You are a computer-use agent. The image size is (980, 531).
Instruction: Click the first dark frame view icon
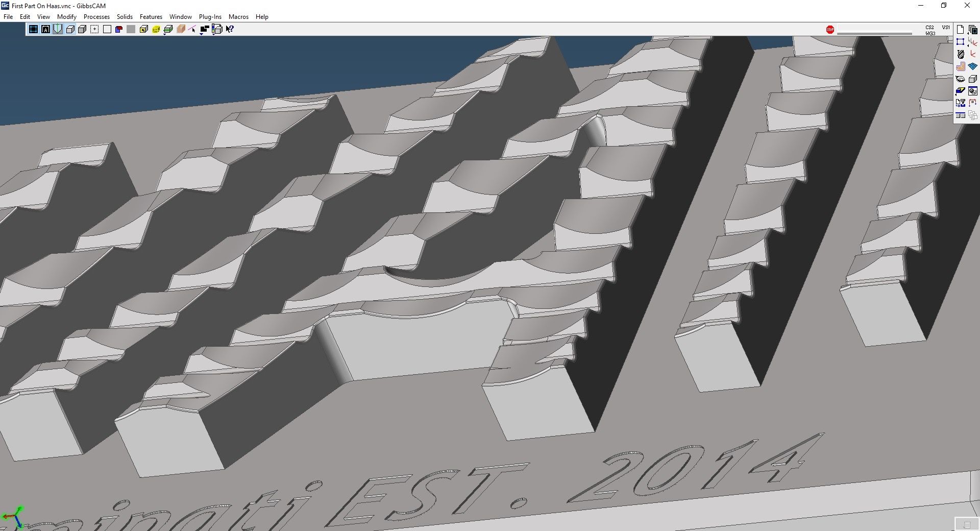click(x=33, y=29)
